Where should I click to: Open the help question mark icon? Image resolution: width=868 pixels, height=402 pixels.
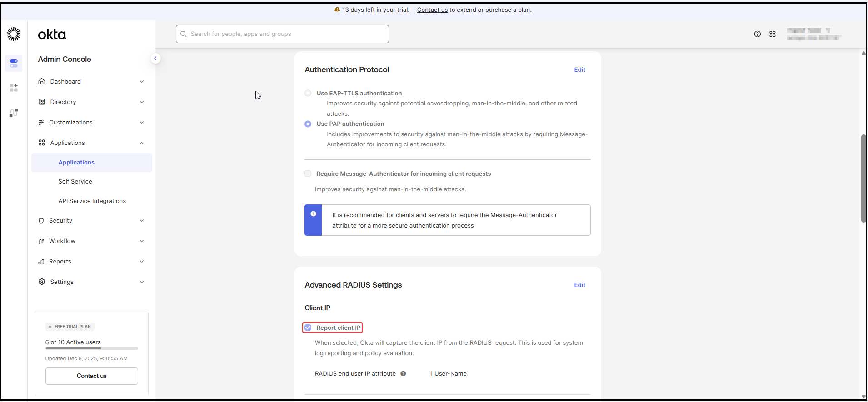757,34
